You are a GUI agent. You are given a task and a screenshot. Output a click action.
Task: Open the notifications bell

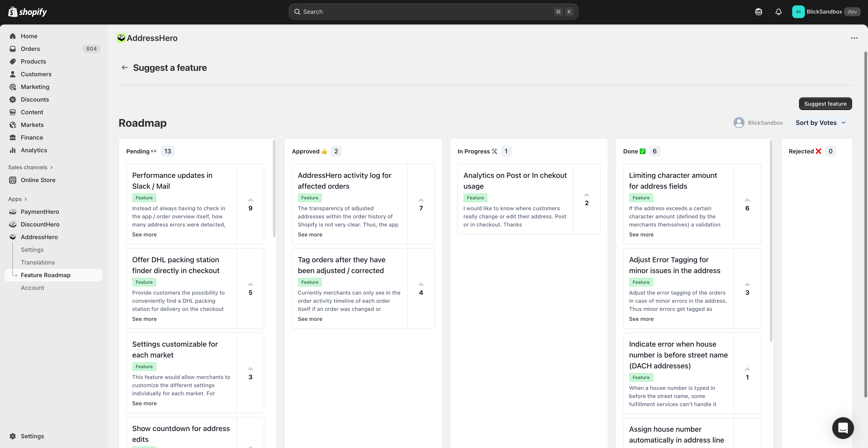tap(778, 12)
